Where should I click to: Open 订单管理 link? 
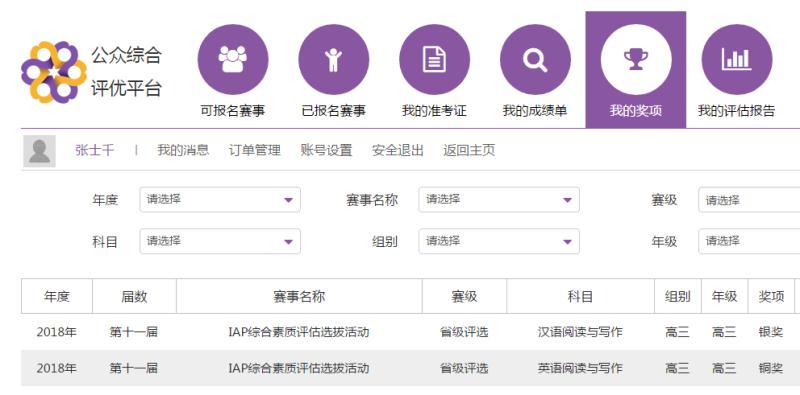(255, 151)
